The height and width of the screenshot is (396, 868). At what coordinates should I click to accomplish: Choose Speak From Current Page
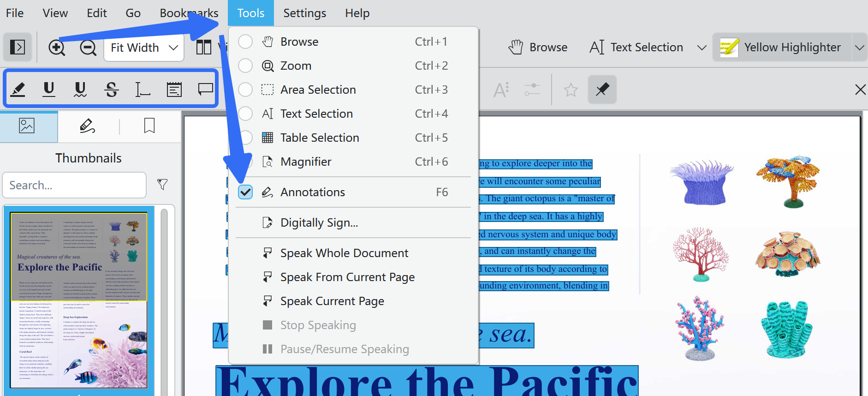coord(353,277)
